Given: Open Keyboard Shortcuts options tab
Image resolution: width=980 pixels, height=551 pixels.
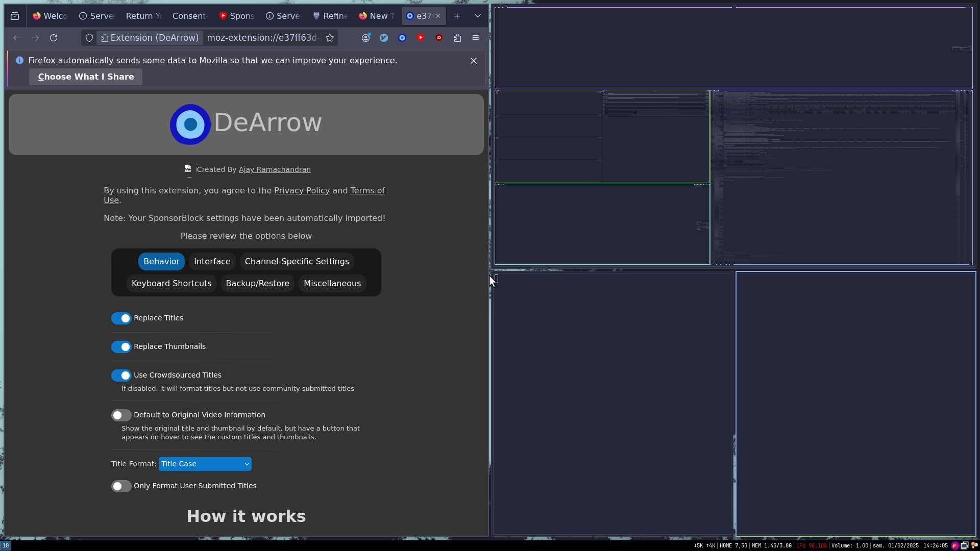Looking at the screenshot, I should (171, 283).
